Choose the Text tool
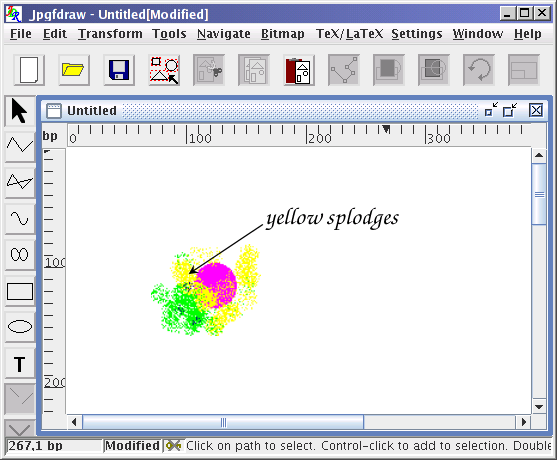557x460 pixels. click(x=20, y=363)
